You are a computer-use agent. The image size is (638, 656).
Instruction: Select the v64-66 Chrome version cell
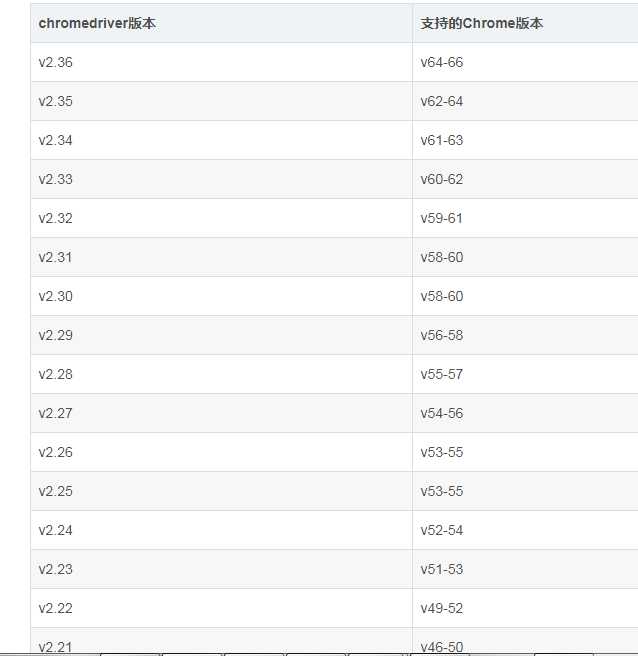pyautogui.click(x=525, y=62)
